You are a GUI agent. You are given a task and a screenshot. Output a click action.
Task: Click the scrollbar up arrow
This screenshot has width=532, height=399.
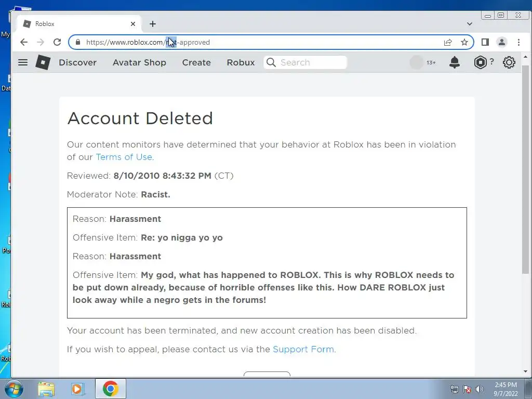pyautogui.click(x=525, y=57)
